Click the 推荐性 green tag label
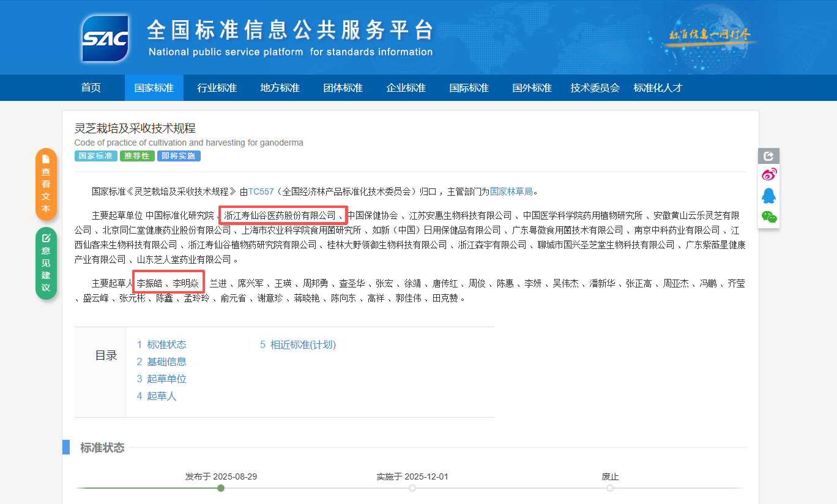837x504 pixels. click(137, 156)
